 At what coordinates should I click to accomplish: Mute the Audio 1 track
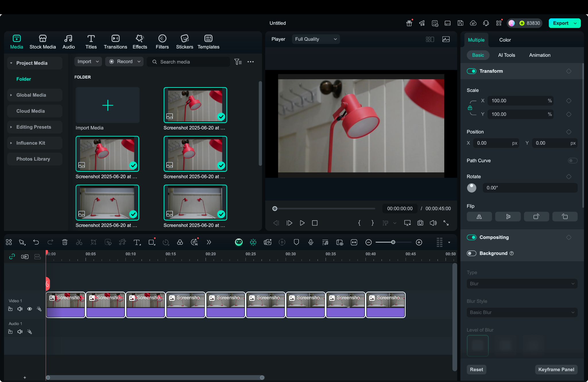20,332
